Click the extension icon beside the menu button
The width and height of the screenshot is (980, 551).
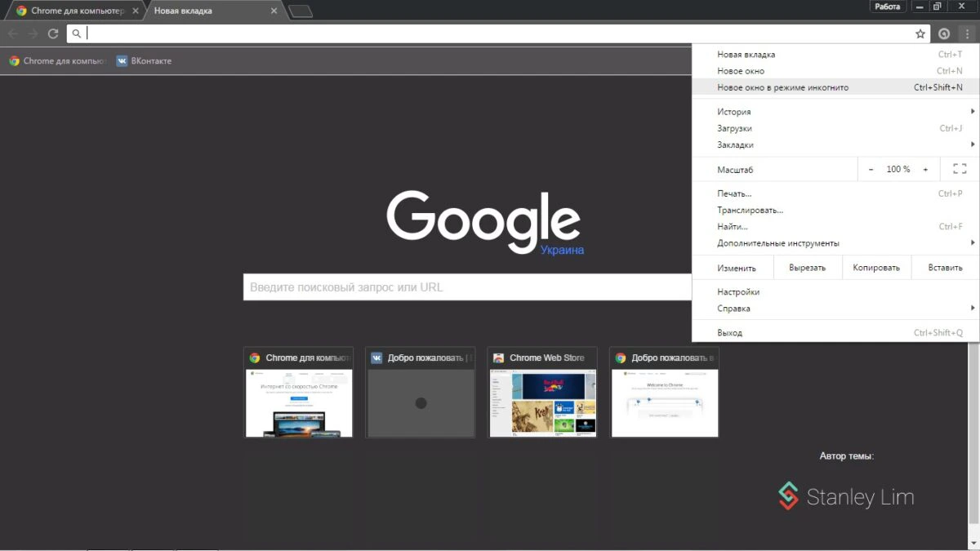click(x=944, y=33)
